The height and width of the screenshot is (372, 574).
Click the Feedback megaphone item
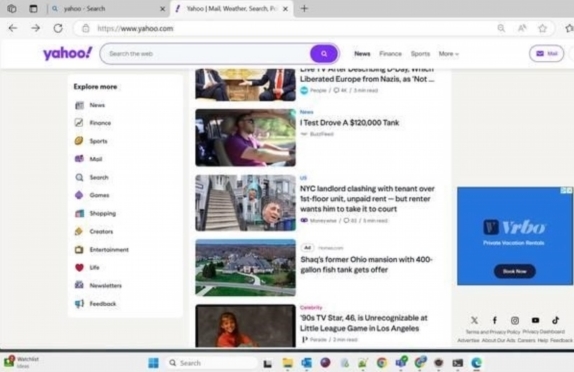coord(95,304)
